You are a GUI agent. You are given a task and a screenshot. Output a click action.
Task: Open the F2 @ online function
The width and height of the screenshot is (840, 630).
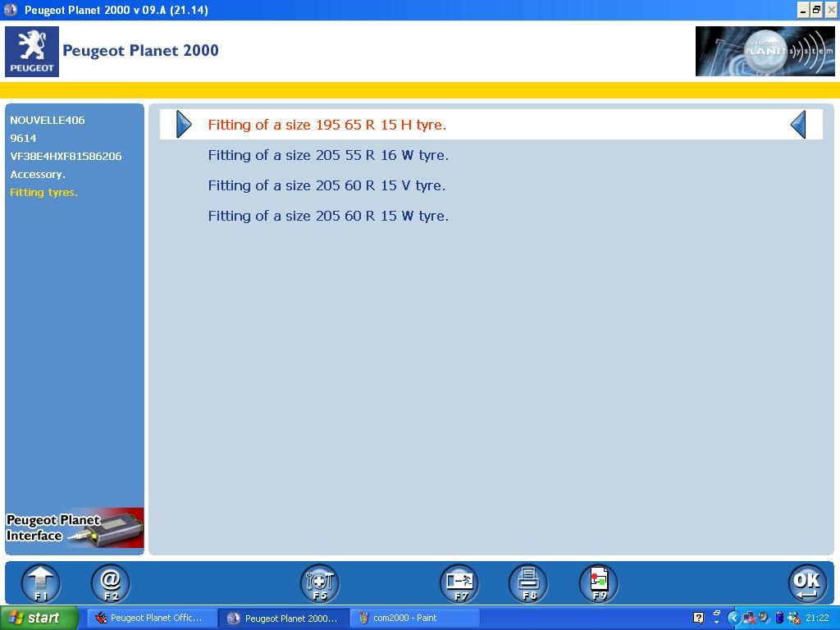(x=111, y=583)
